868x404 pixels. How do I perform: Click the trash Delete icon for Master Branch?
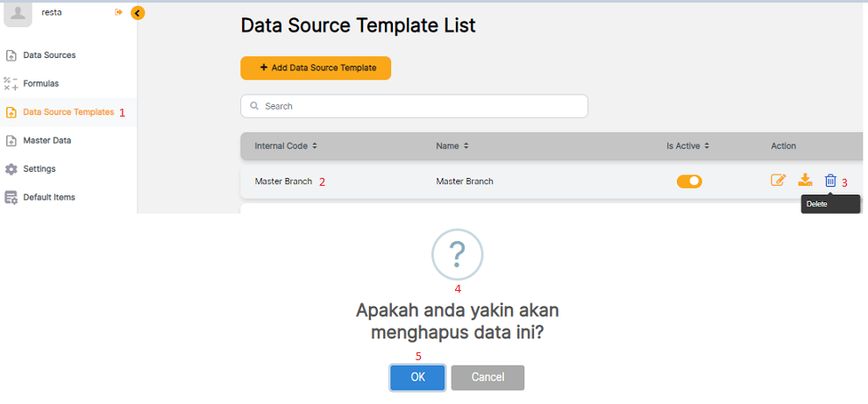click(x=830, y=181)
